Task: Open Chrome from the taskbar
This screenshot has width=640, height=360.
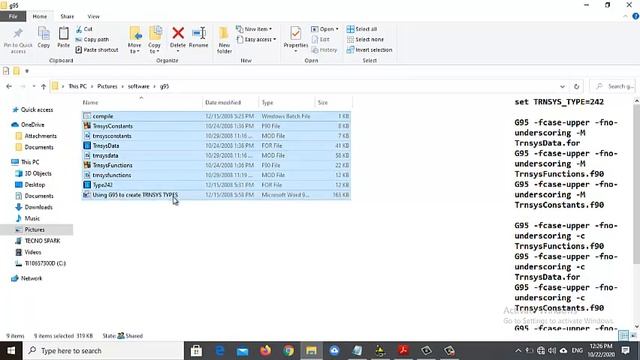Action: click(289, 351)
